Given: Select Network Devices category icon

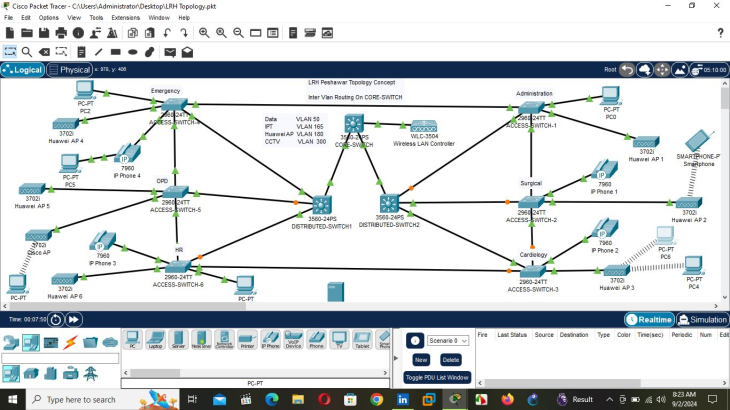Looking at the screenshot, I should click(11, 343).
